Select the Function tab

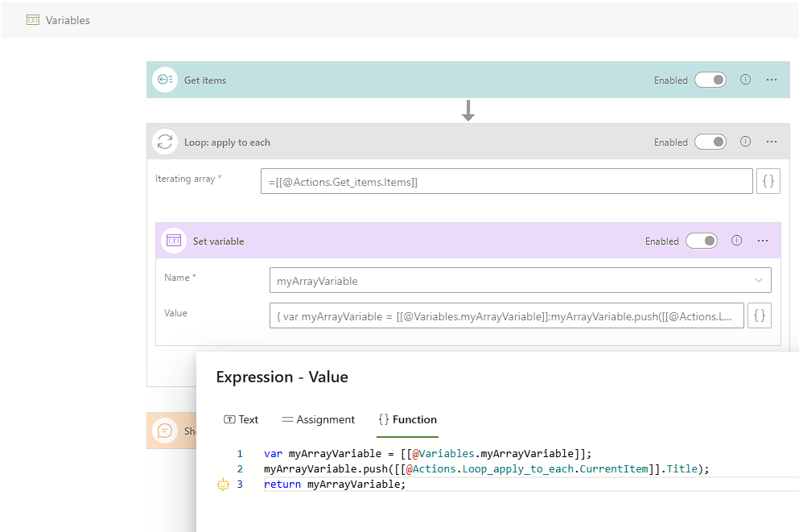pyautogui.click(x=407, y=419)
